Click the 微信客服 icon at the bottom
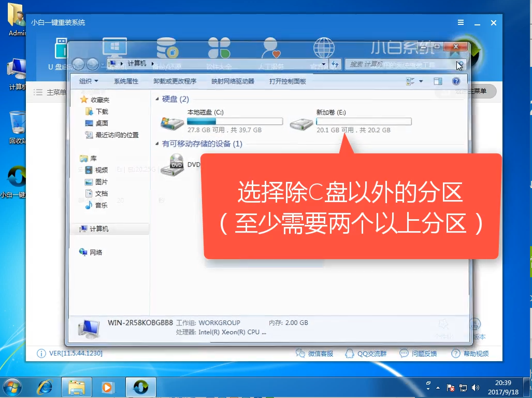532x398 pixels. coord(301,353)
